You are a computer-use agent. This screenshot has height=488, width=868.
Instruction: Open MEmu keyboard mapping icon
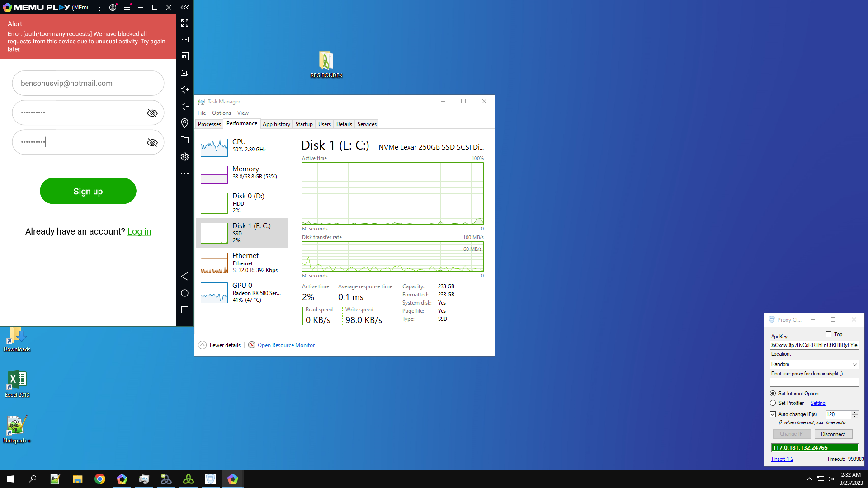(184, 40)
